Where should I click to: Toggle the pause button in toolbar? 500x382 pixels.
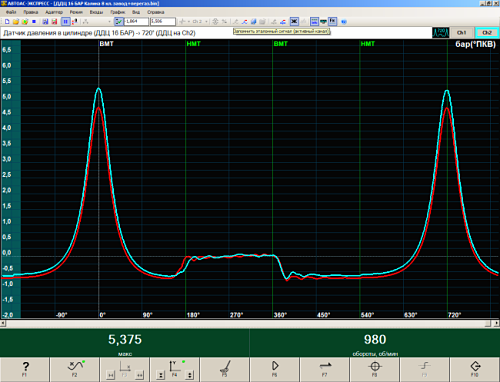pos(66,22)
